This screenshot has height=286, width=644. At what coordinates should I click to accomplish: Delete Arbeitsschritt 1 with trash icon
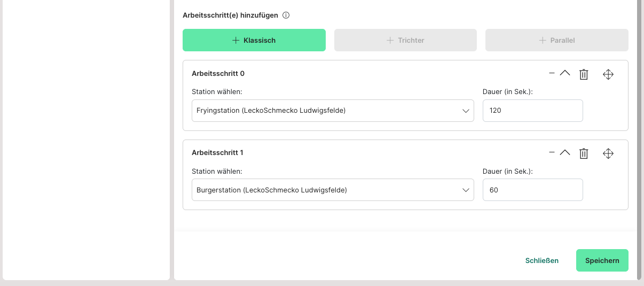click(584, 154)
